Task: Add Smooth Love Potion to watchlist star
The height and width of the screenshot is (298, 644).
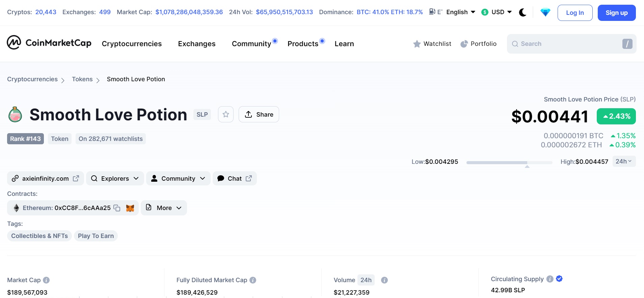Action: tap(226, 114)
